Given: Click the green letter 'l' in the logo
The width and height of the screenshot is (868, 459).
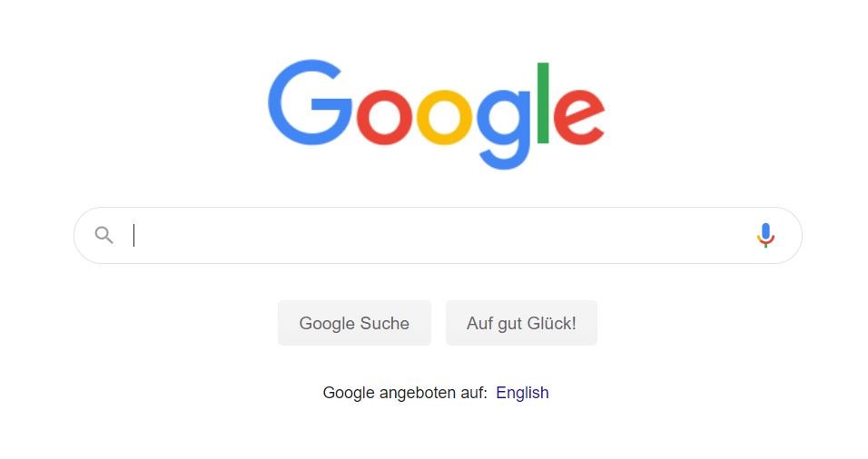Looking at the screenshot, I should coord(543,103).
